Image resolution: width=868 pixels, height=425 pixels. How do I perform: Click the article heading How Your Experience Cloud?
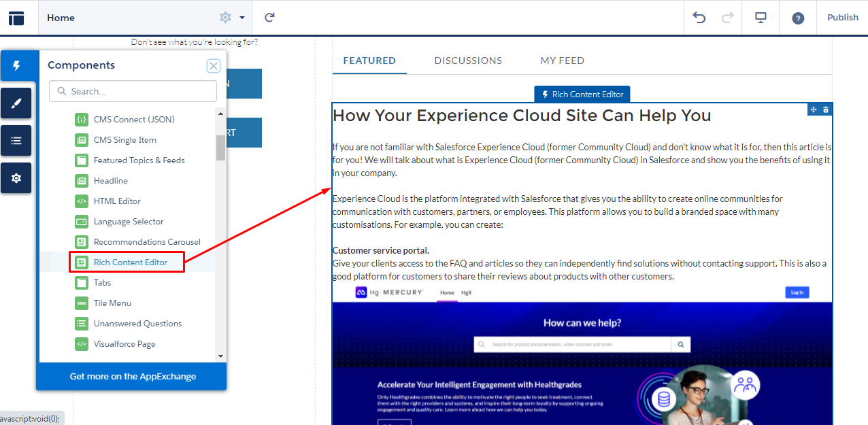coord(522,116)
